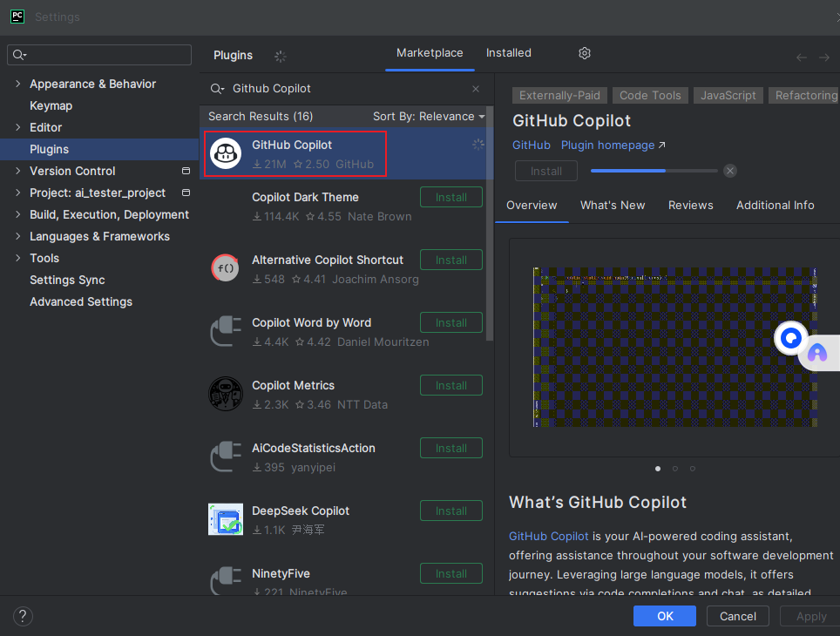Select the DeepSeek Copilot plugin icon

[x=226, y=519]
